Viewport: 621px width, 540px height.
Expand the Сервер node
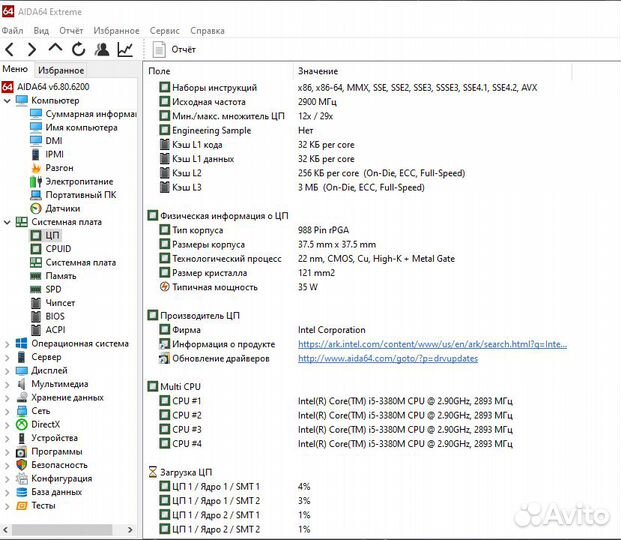[7, 357]
